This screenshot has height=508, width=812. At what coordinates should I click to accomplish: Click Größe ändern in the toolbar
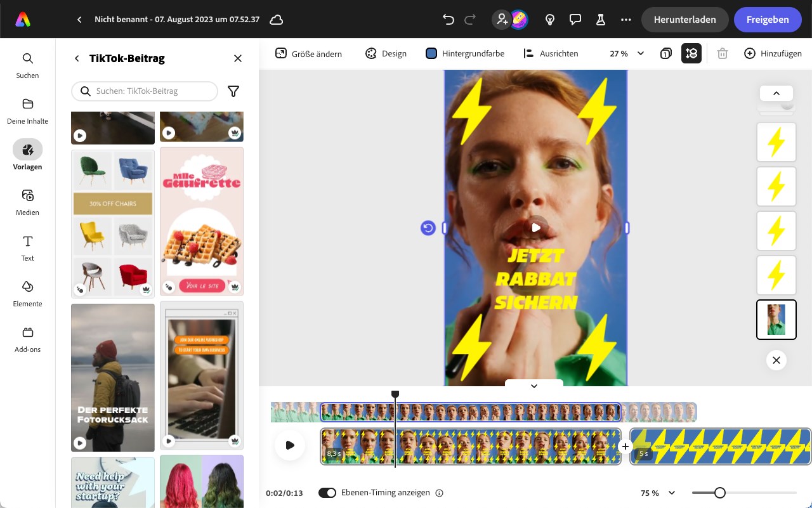click(308, 53)
